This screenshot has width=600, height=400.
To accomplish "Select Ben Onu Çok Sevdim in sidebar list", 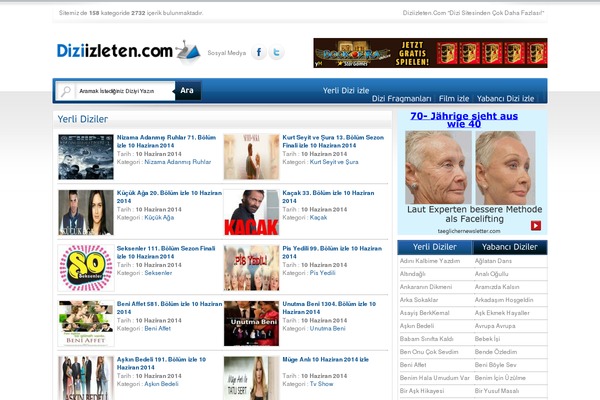I will point(429,352).
